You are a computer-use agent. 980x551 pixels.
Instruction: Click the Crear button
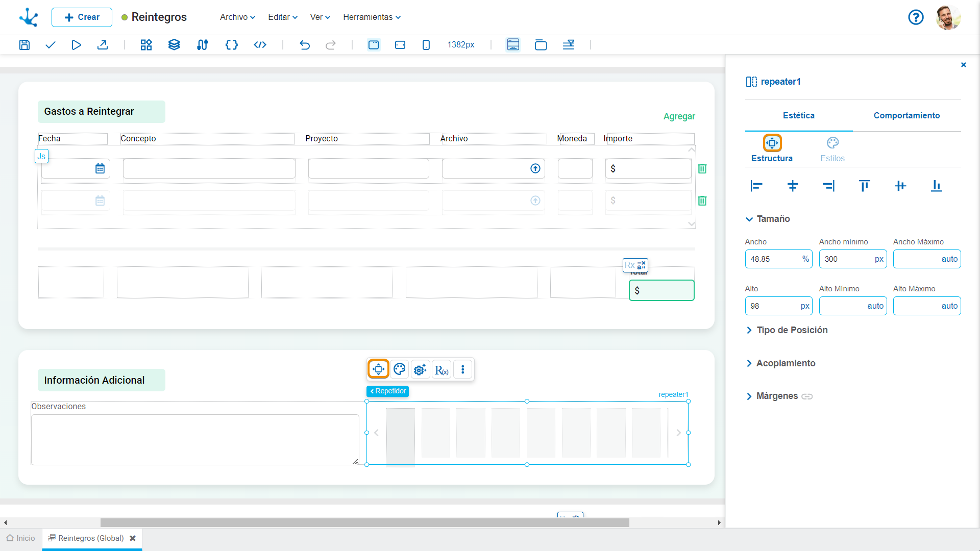pos(82,17)
